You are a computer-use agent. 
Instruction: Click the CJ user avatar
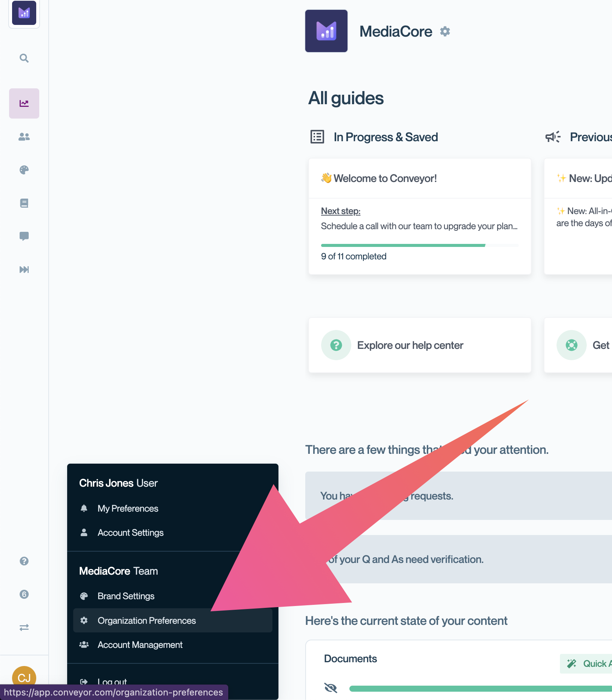(x=24, y=677)
